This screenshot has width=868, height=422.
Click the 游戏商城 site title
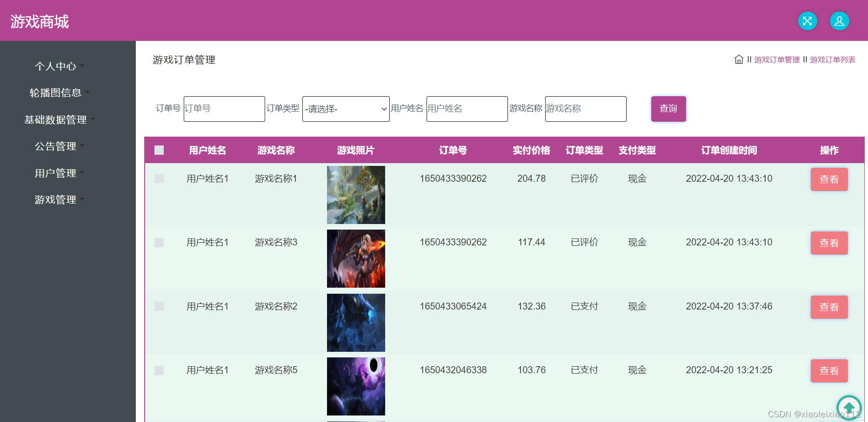pyautogui.click(x=40, y=21)
